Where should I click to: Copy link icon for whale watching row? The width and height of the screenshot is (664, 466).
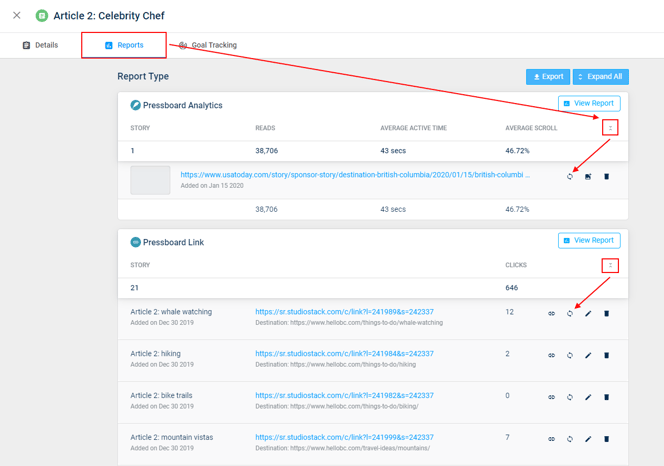551,313
